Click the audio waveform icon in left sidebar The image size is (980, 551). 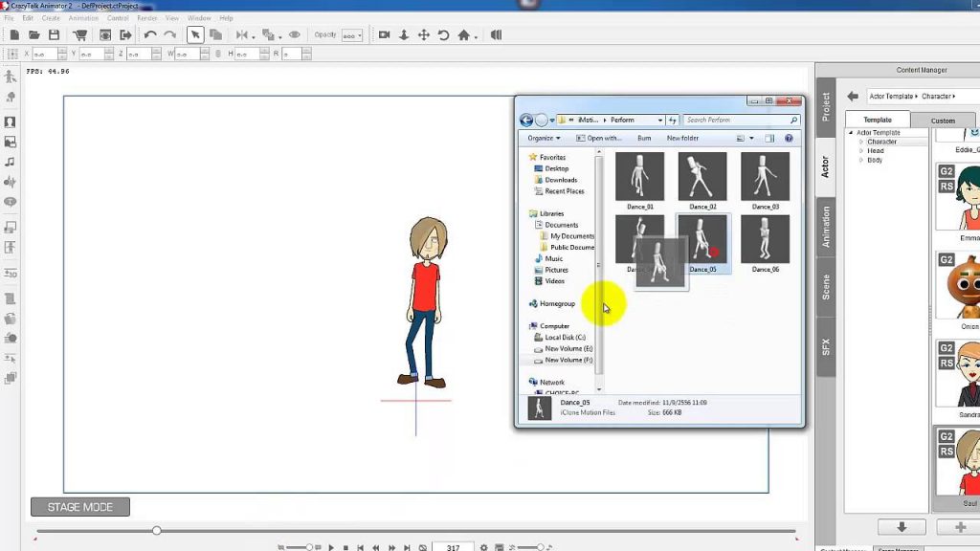click(10, 182)
